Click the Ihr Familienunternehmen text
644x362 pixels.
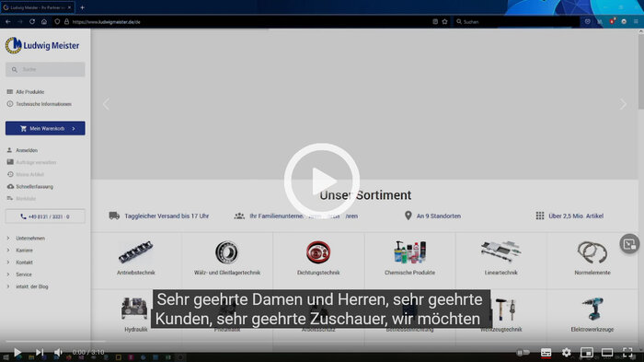[304, 216]
